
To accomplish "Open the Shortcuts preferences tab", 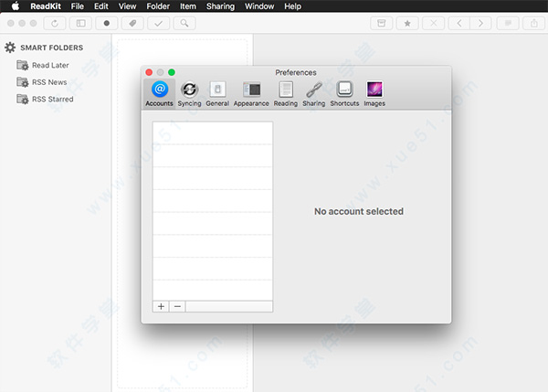I will 344,94.
